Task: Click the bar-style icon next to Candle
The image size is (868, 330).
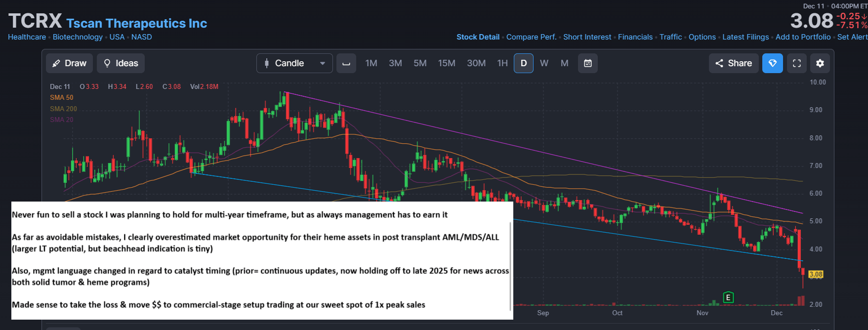Action: click(x=346, y=63)
